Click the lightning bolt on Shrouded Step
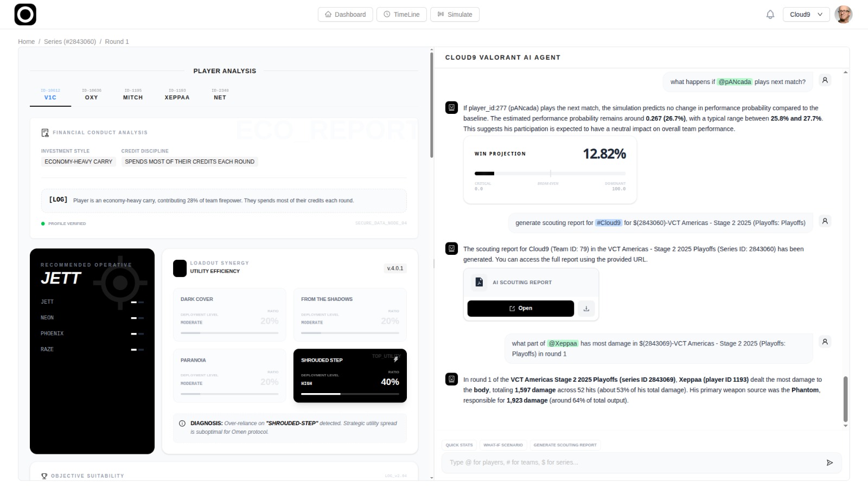This screenshot has width=868, height=488. (x=396, y=359)
